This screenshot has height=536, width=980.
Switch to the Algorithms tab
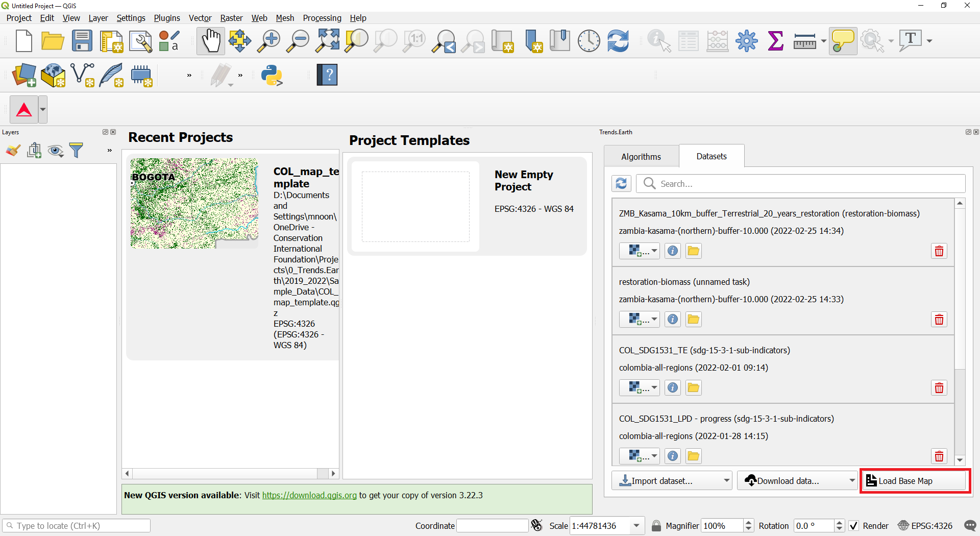pyautogui.click(x=641, y=156)
